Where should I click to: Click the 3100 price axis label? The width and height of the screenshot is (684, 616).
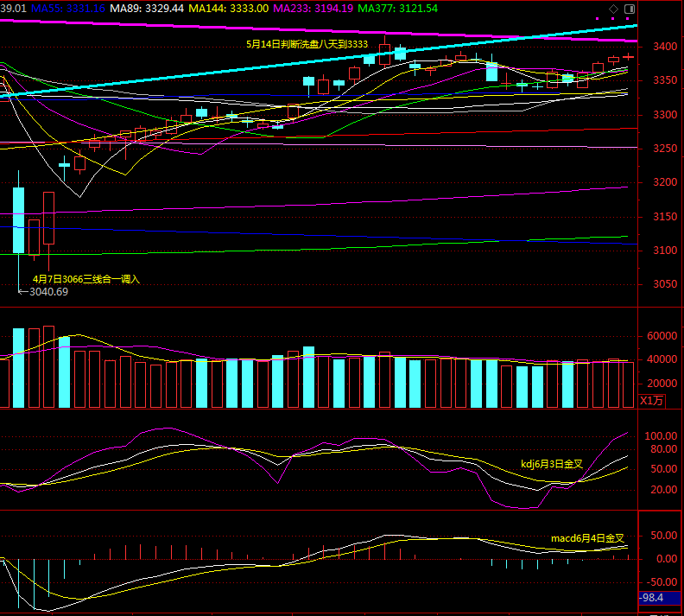[x=665, y=251]
